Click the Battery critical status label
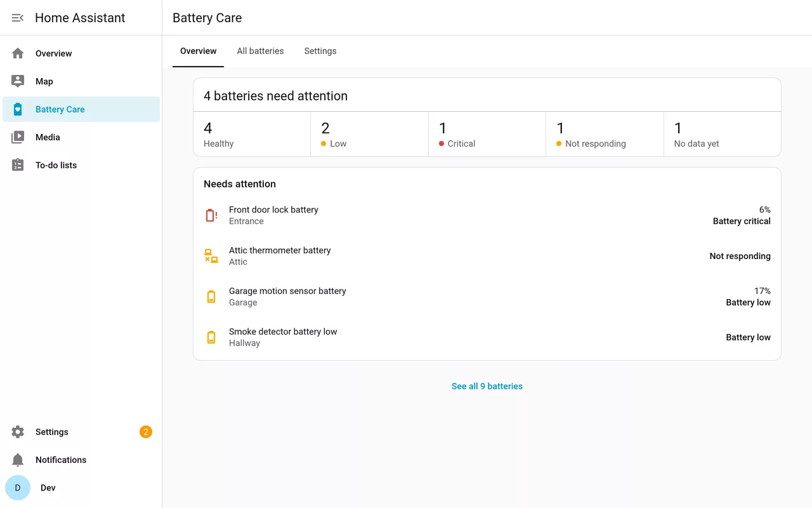Image resolution: width=812 pixels, height=508 pixels. [742, 221]
